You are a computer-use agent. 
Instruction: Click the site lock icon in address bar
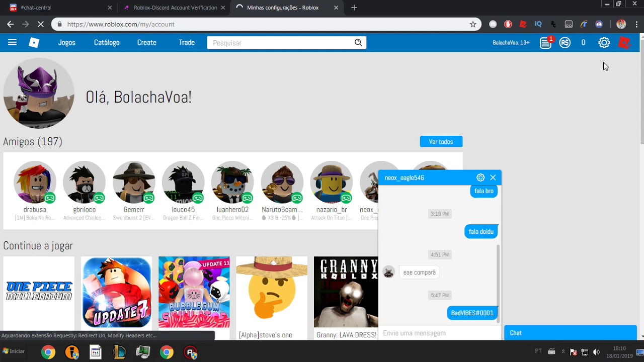[x=60, y=24]
